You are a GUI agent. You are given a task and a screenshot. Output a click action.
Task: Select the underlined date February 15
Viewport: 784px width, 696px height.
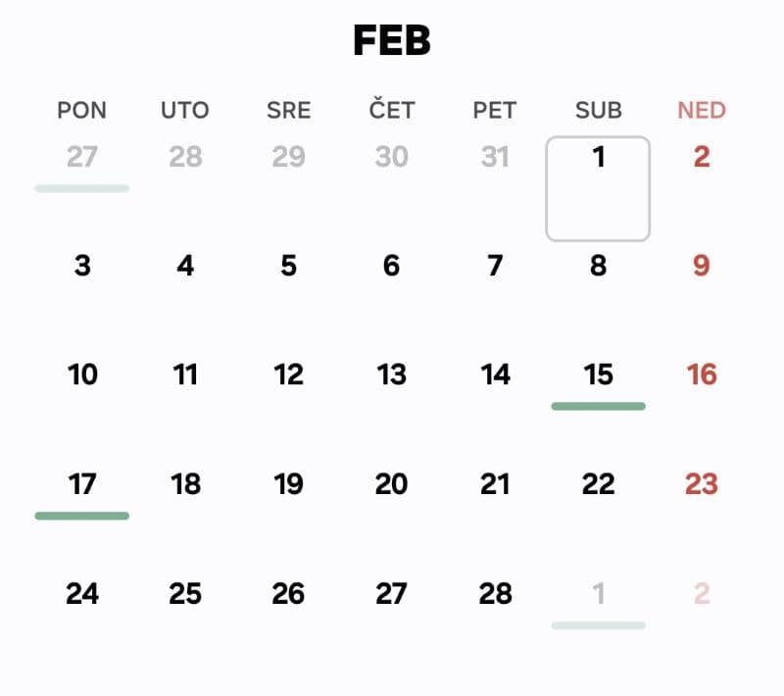(x=599, y=374)
